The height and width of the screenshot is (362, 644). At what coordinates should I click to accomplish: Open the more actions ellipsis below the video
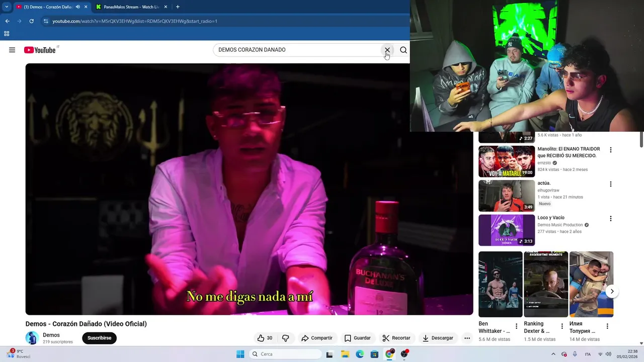(467, 338)
